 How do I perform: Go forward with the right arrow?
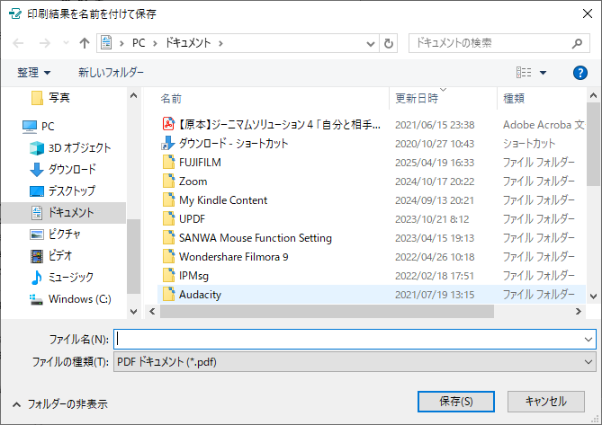point(45,43)
